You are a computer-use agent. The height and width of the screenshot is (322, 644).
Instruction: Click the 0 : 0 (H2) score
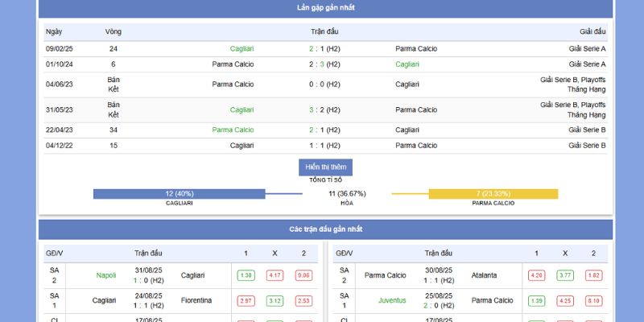(x=325, y=85)
